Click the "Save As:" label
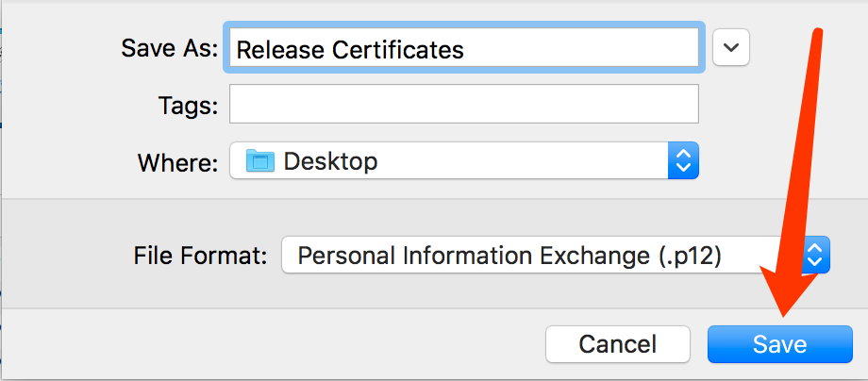 [x=170, y=48]
